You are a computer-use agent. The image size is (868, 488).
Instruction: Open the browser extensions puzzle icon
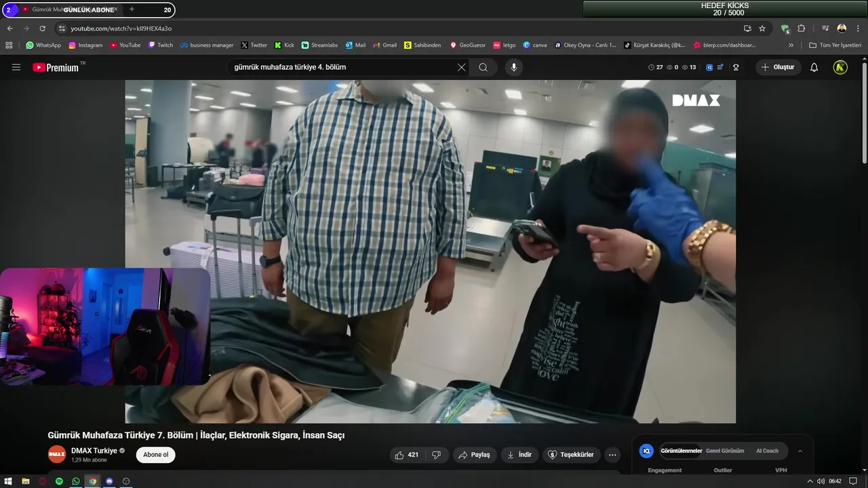tap(802, 28)
